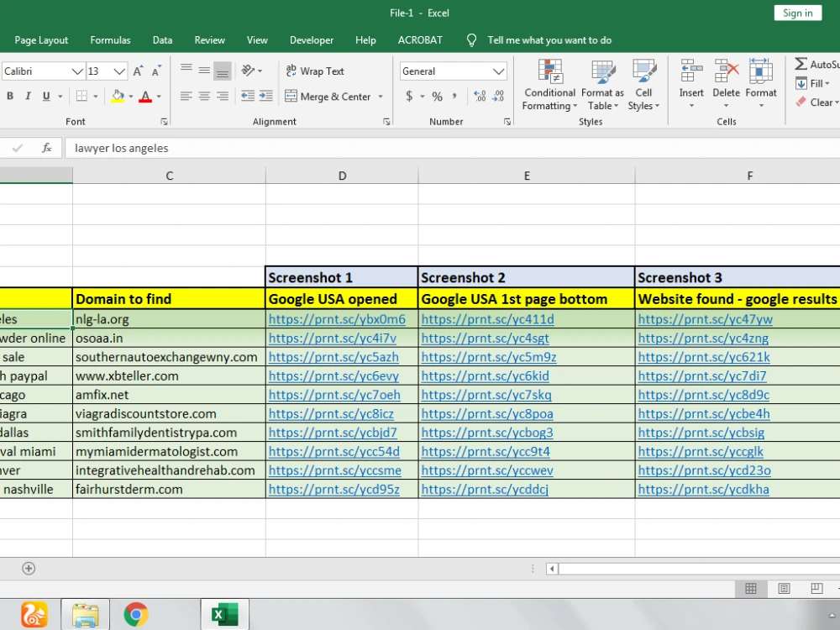Image resolution: width=840 pixels, height=630 pixels.
Task: Click Decrease Decimal icon
Action: 498,97
